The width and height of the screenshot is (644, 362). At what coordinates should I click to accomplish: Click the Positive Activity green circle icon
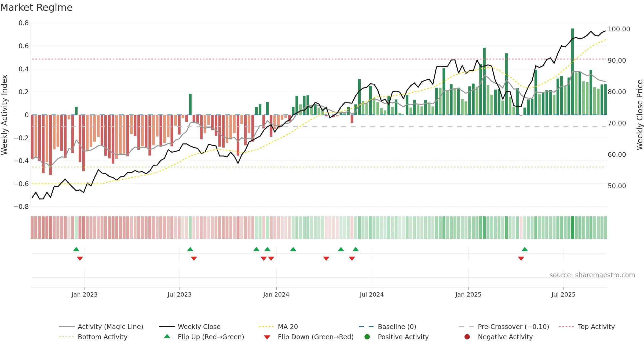coord(367,337)
